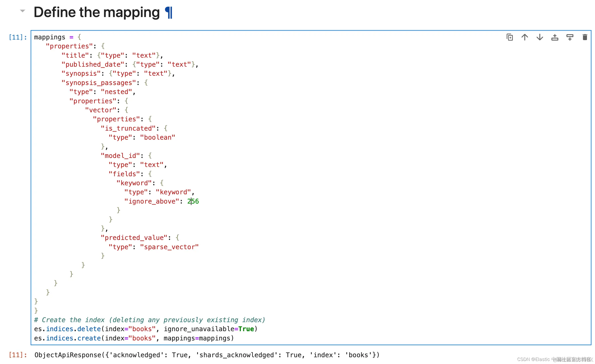The image size is (595, 364).
Task: Click on the "sparse_vector" string in the code
Action: pos(169,247)
